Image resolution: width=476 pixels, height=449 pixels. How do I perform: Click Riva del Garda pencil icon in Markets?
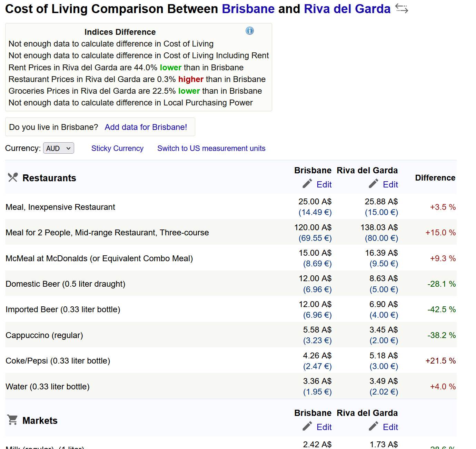(373, 427)
